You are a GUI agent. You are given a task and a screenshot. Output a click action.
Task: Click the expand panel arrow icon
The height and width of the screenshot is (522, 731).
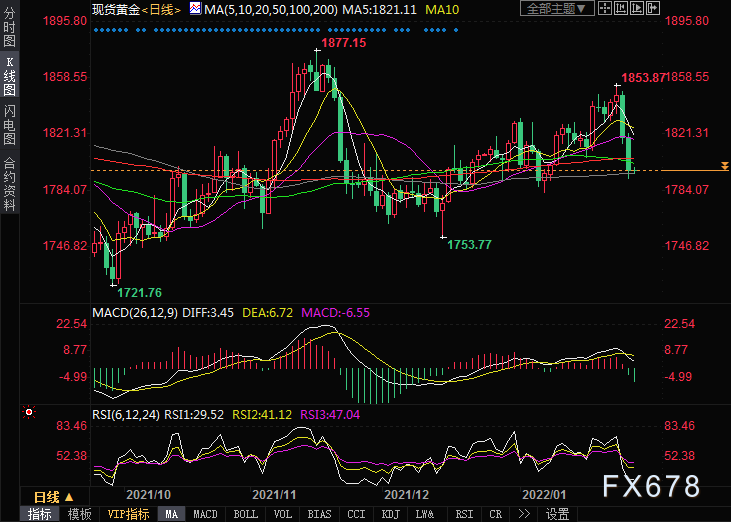tap(653, 8)
